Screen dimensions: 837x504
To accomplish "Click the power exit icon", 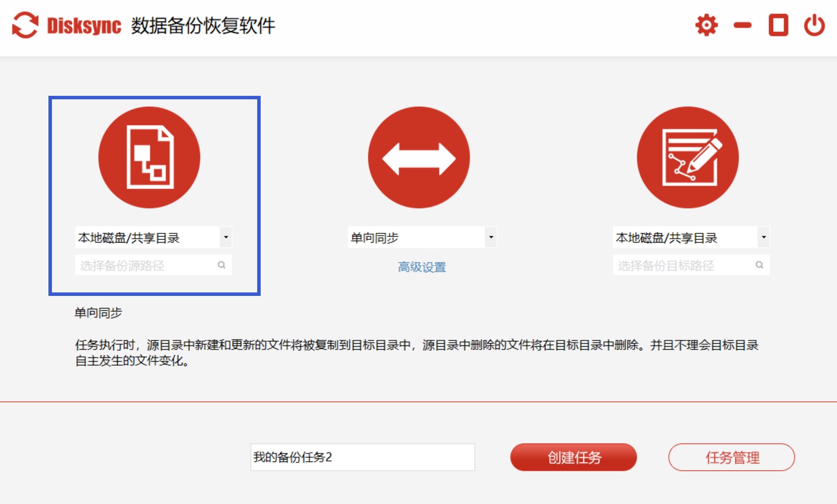I will click(814, 25).
